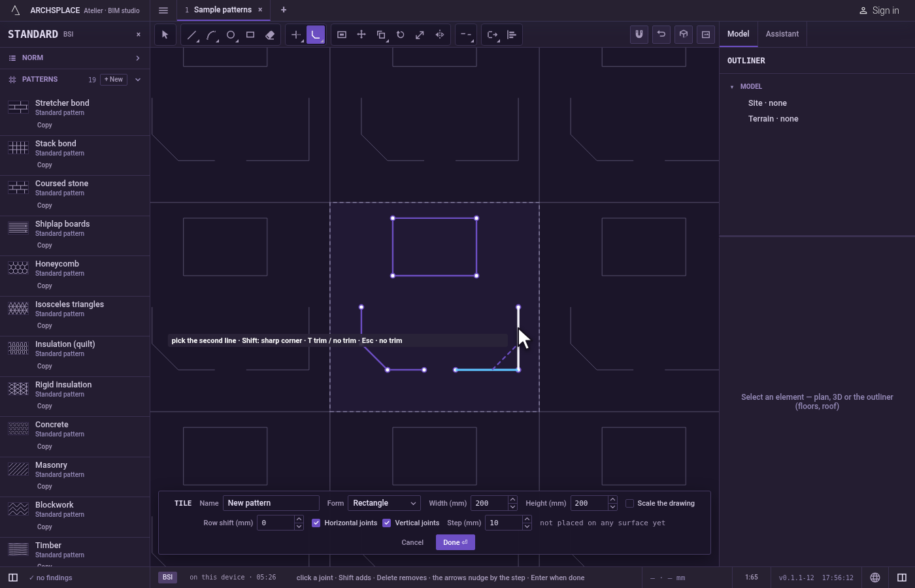Select the Trim/Extend tool
Screen dimensions: 915x588
296,35
